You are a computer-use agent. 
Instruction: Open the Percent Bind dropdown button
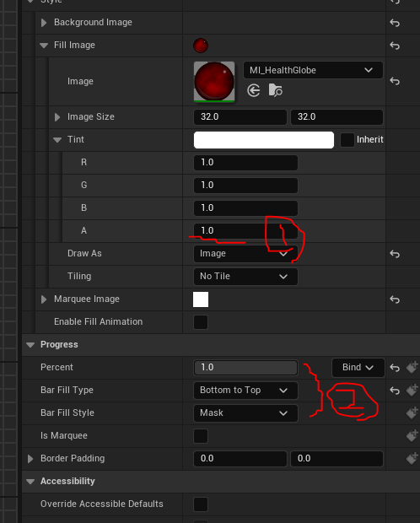(358, 368)
